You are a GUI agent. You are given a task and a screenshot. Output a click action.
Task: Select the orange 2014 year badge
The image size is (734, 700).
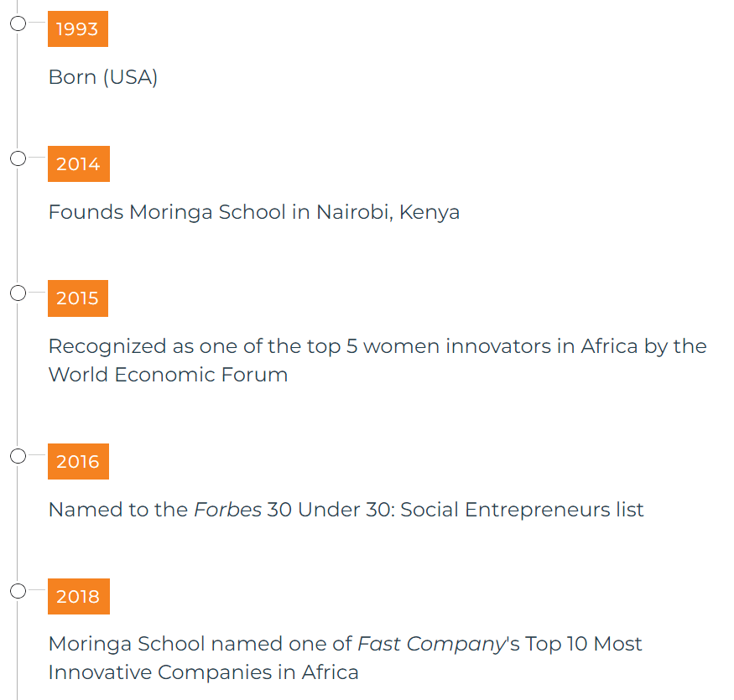79,163
